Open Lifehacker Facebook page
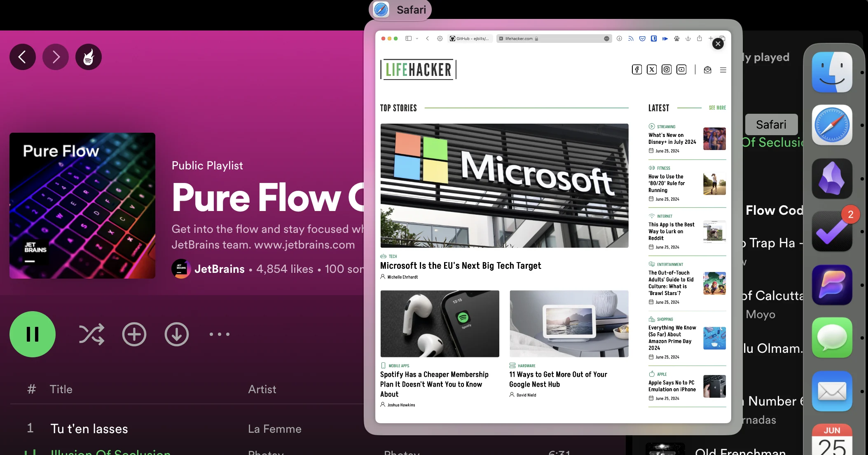 pyautogui.click(x=637, y=69)
